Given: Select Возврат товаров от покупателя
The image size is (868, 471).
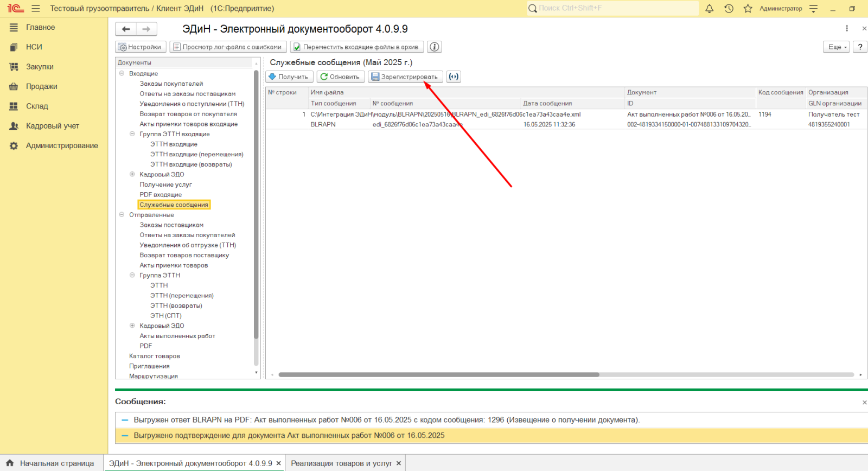Looking at the screenshot, I should pyautogui.click(x=188, y=114).
